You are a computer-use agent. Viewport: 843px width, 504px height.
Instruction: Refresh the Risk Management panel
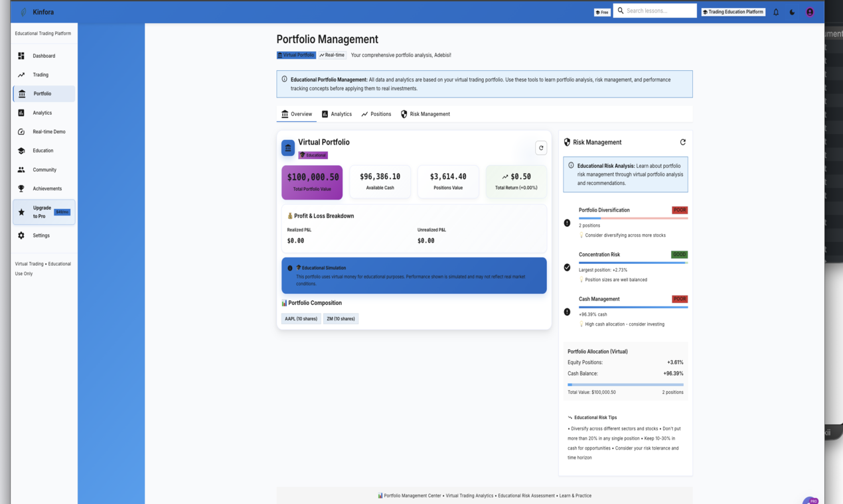682,142
